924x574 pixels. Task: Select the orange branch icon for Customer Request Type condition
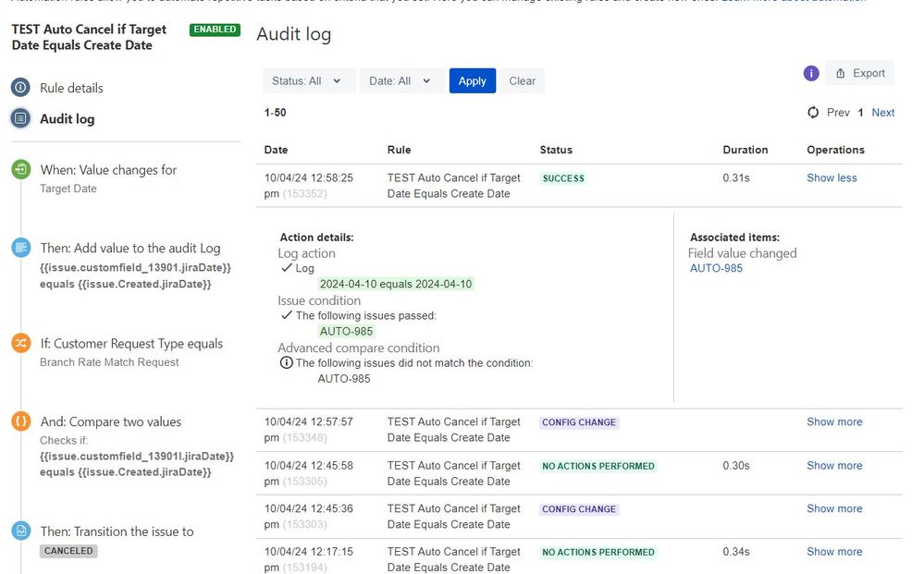[x=19, y=343]
